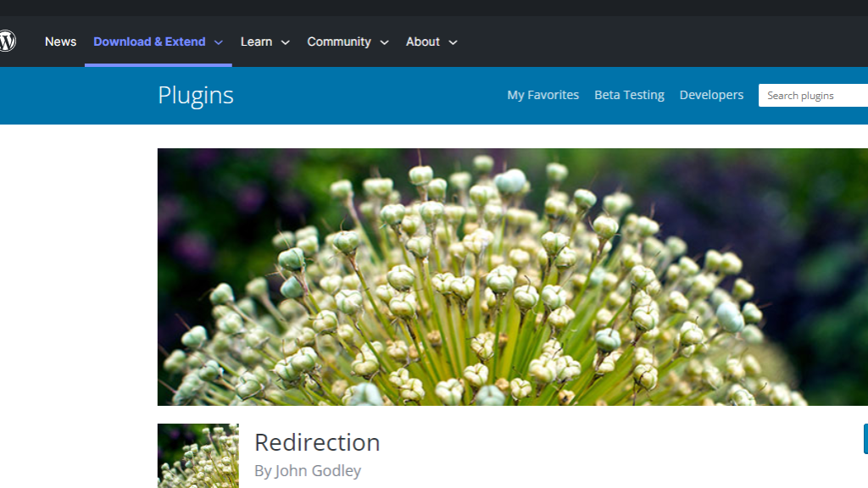Click the Redirection plugin icon thumbnail
Screen dimensions: 868x488
pyautogui.click(x=198, y=456)
